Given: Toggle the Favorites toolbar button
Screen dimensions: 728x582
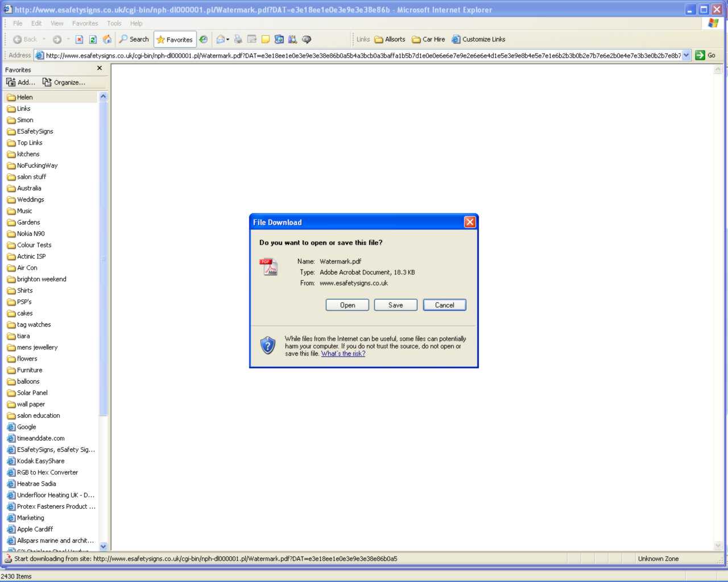Looking at the screenshot, I should click(x=175, y=40).
